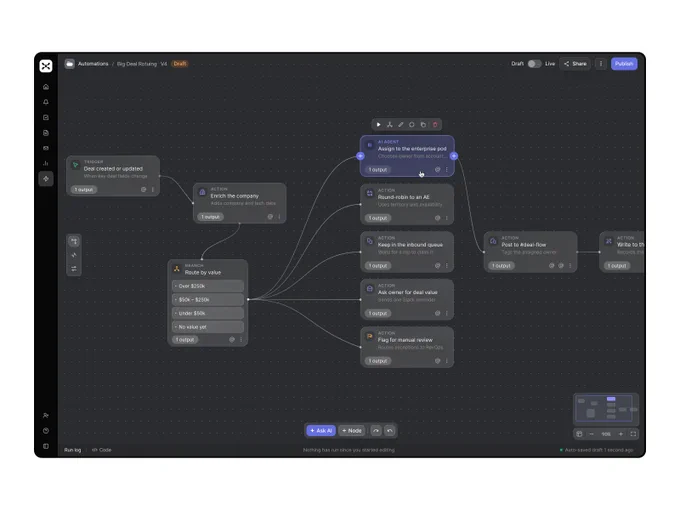This screenshot has width=680, height=510.
Task: Toggle the minimap icon in zoom controls
Action: pyautogui.click(x=579, y=434)
